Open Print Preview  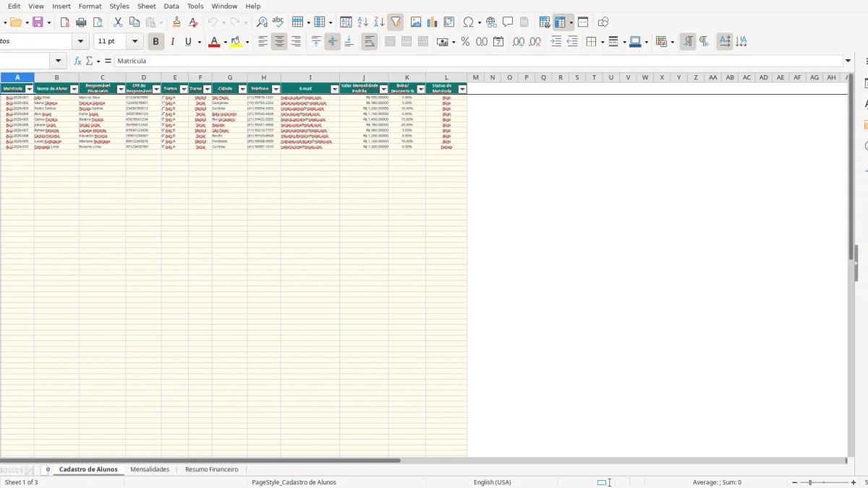(x=98, y=22)
